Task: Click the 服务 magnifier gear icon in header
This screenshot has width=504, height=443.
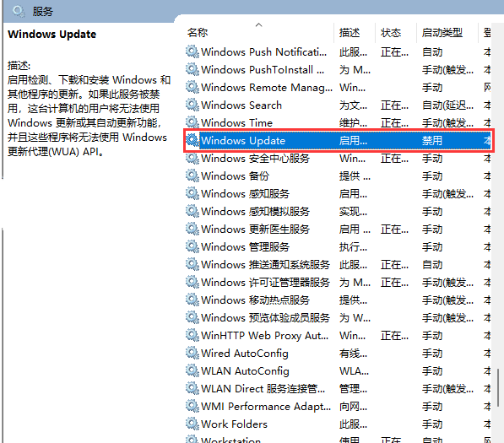Action: [x=19, y=12]
